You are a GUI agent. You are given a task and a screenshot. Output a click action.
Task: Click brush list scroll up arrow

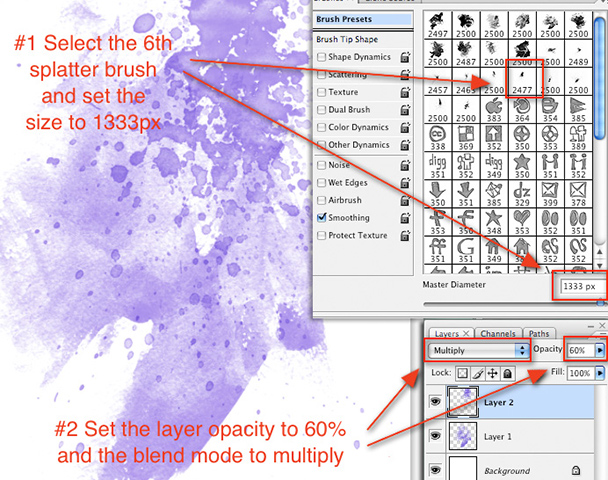(x=600, y=252)
